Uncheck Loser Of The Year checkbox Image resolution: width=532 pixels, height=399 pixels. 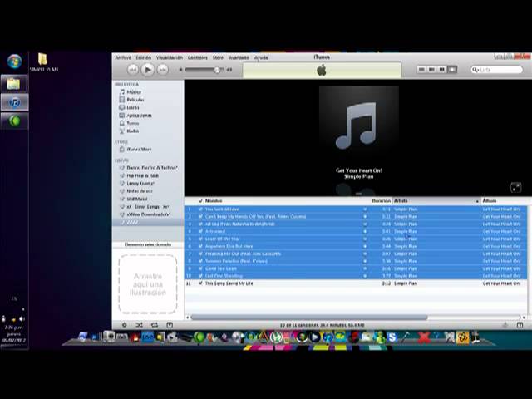coord(201,239)
